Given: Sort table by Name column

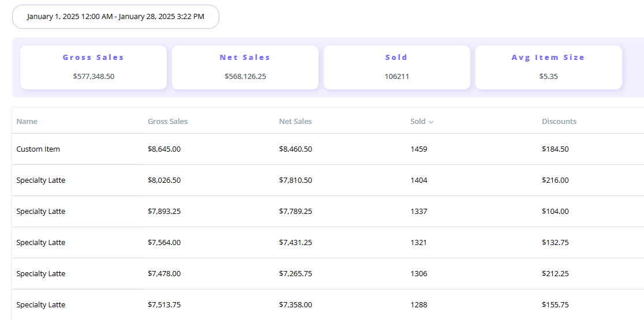Looking at the screenshot, I should (x=27, y=122).
